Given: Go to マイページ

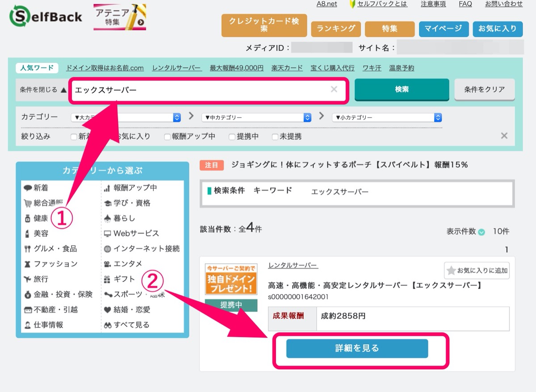Looking at the screenshot, I should coord(444,29).
